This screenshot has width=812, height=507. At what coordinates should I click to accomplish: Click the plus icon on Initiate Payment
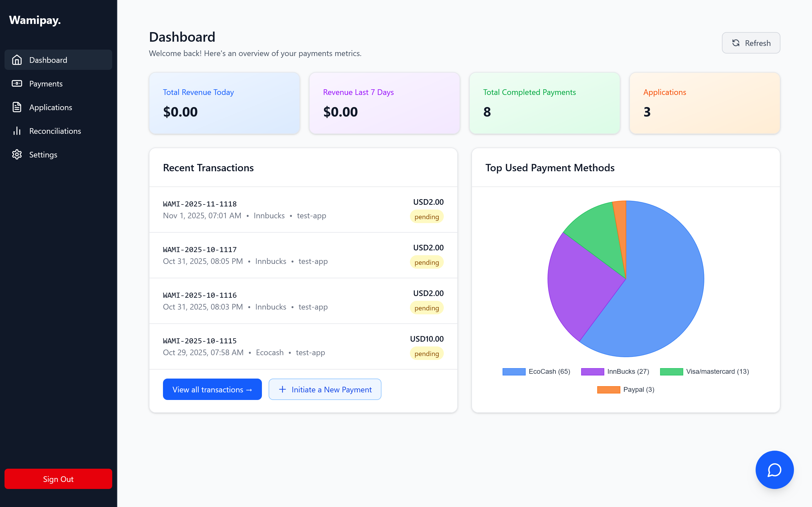tap(283, 389)
